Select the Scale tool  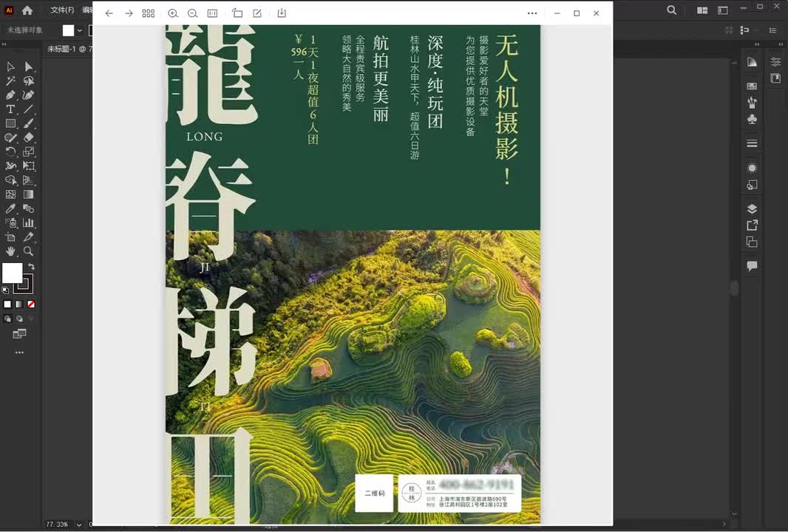point(29,151)
